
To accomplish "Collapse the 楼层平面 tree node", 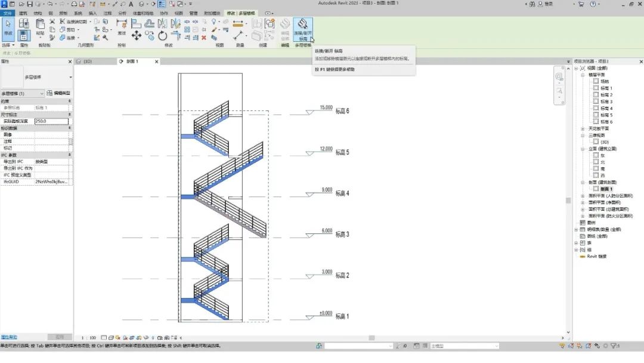I will pyautogui.click(x=583, y=75).
